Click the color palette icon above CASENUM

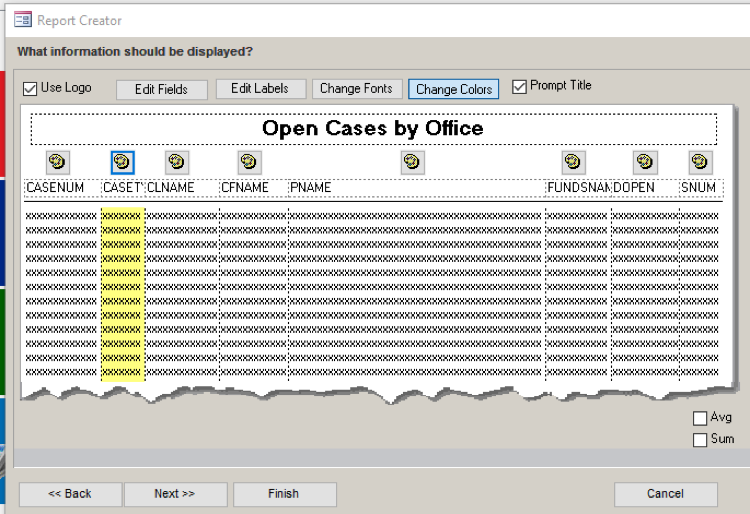57,162
